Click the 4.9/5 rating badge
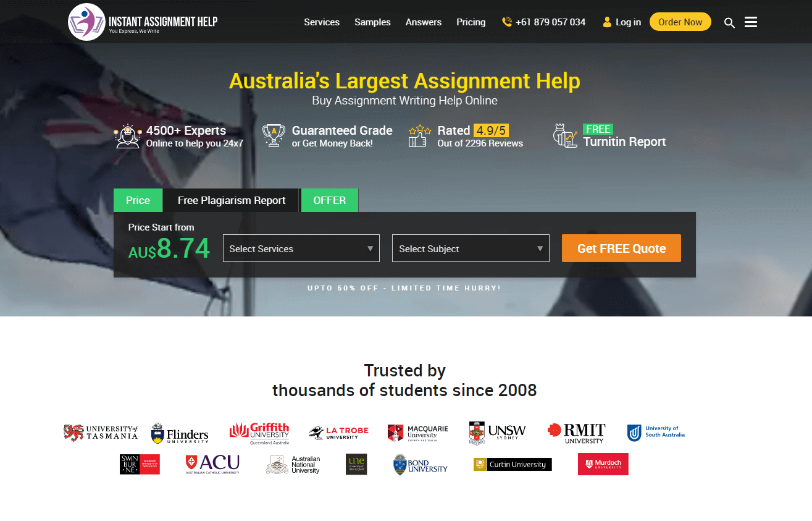 click(491, 130)
